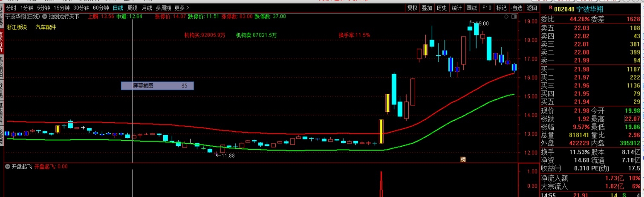Click the 委比 value 44.26%
This screenshot has height=197, width=644.
[579, 19]
